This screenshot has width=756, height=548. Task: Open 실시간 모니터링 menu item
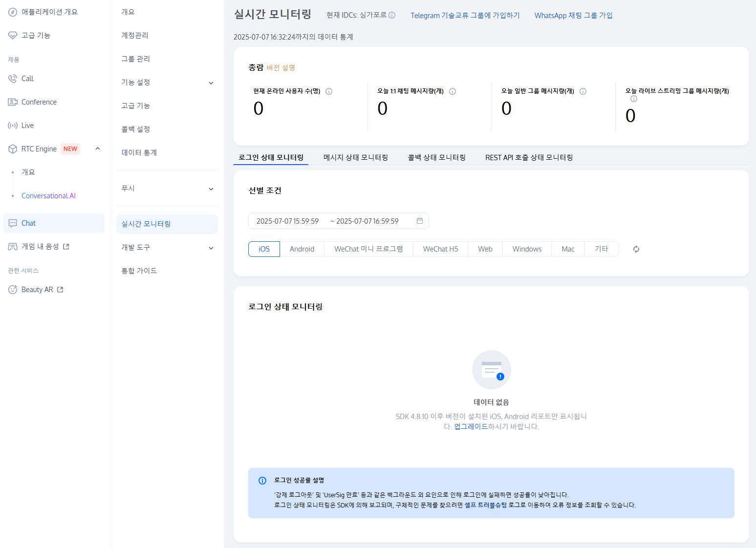tap(167, 224)
